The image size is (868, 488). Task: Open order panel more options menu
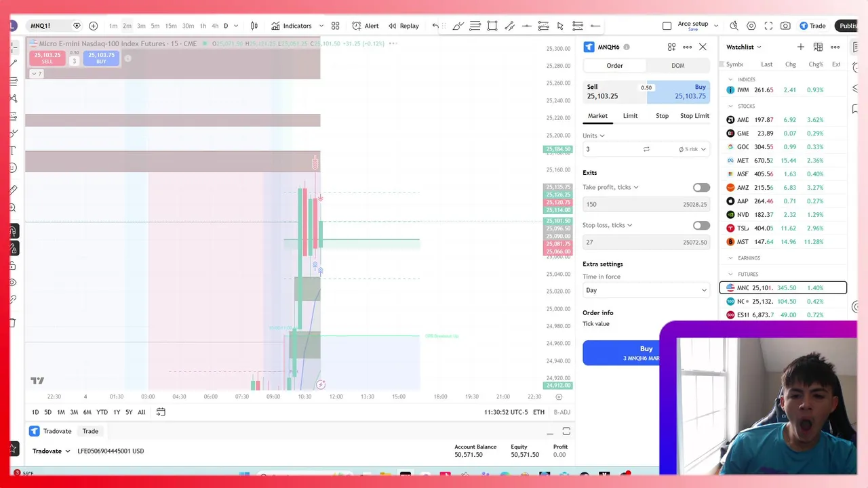[x=687, y=47]
